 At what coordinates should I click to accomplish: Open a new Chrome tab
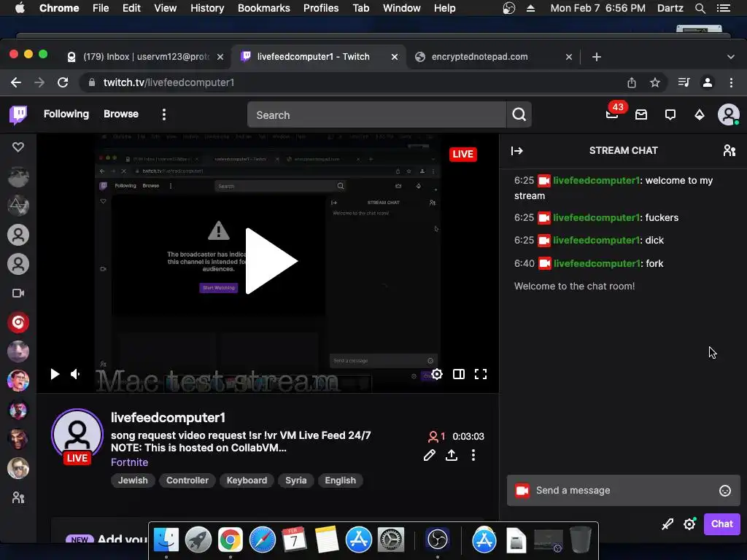click(597, 57)
